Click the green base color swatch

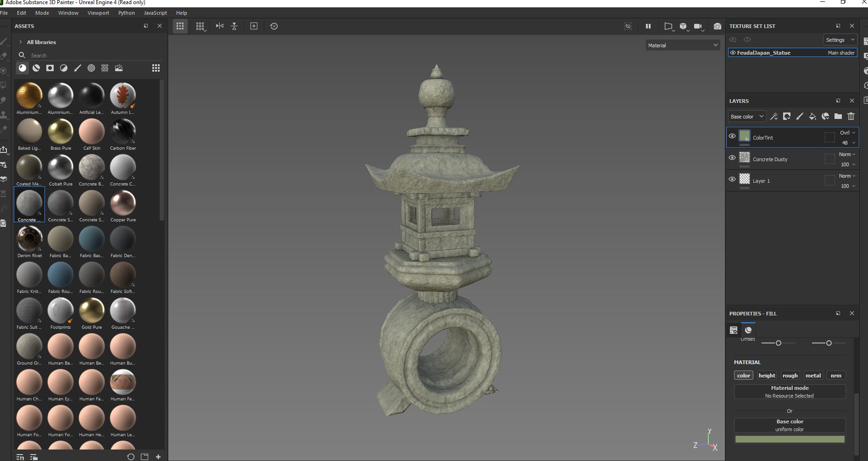tap(789, 439)
